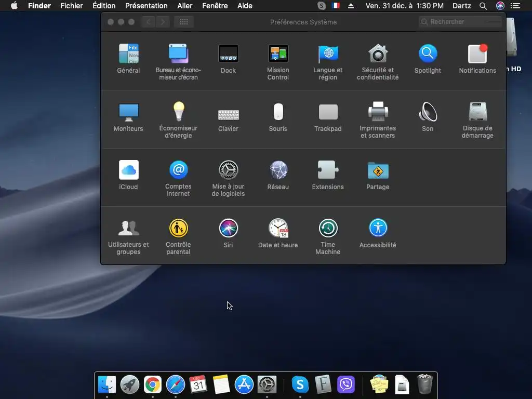Open Spotlight search from menu bar

coord(483,6)
